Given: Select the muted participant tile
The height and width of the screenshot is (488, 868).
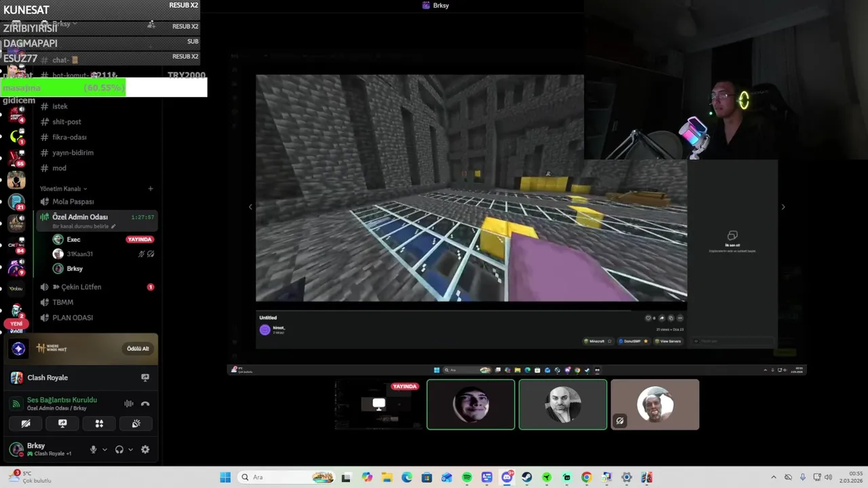Looking at the screenshot, I should pos(655,405).
